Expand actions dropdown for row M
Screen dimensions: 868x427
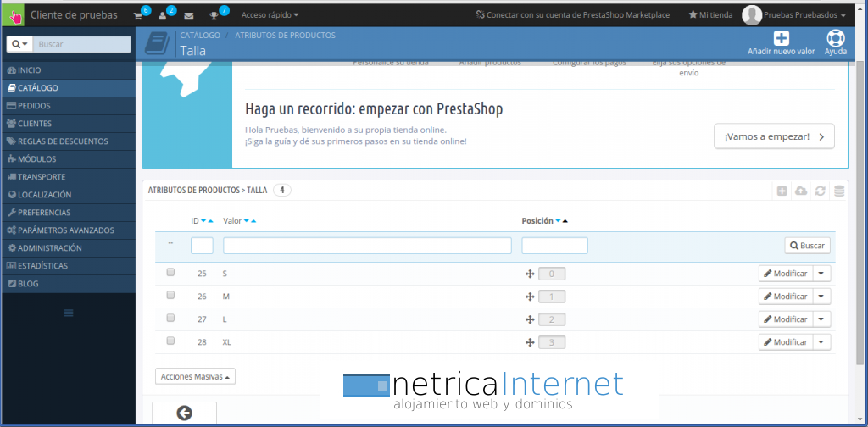pyautogui.click(x=821, y=297)
